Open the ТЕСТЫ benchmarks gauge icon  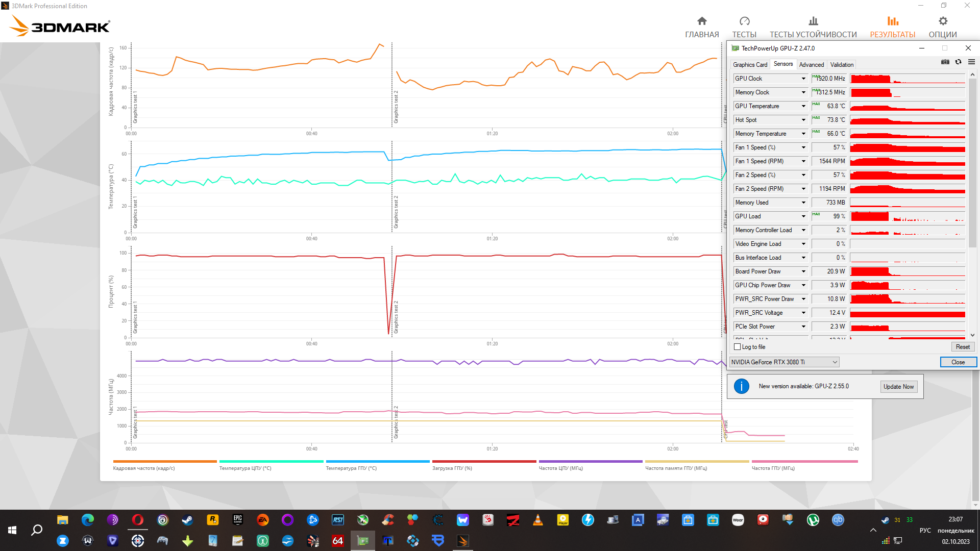point(744,21)
